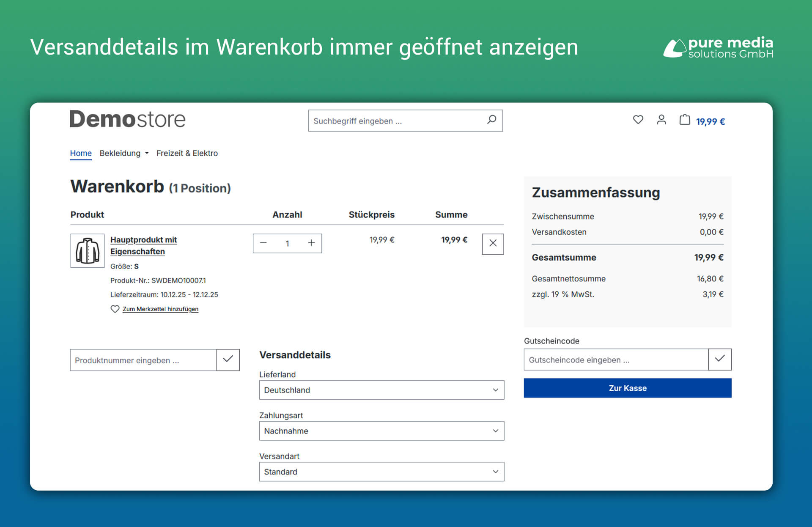Decrease quantity with the minus button
This screenshot has height=527, width=812.
click(x=263, y=243)
